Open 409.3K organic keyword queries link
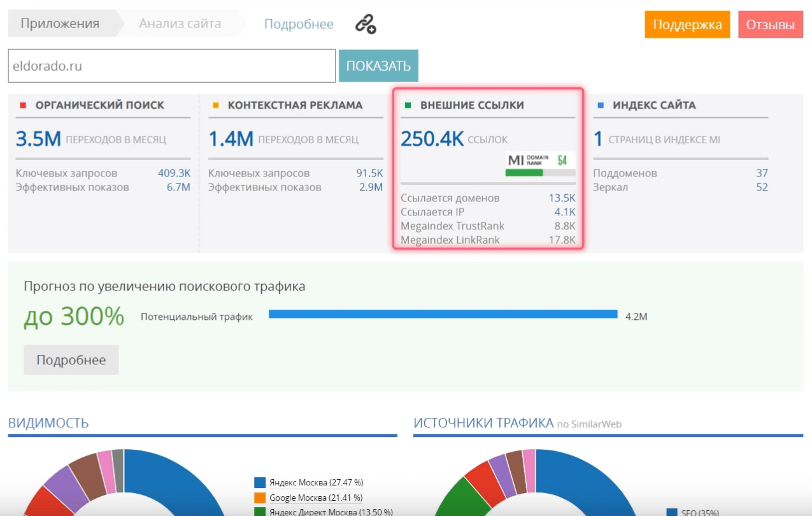This screenshot has height=516, width=812. [174, 173]
